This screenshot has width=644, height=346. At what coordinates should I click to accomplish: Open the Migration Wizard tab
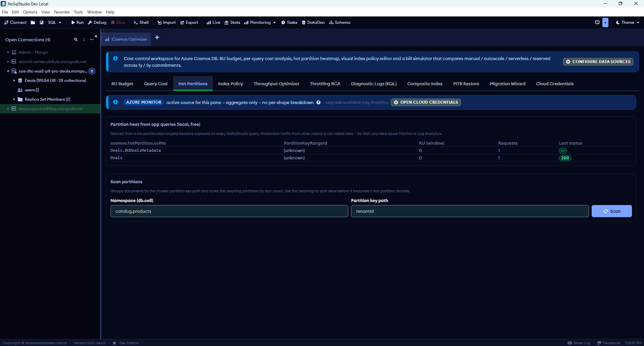click(x=507, y=84)
